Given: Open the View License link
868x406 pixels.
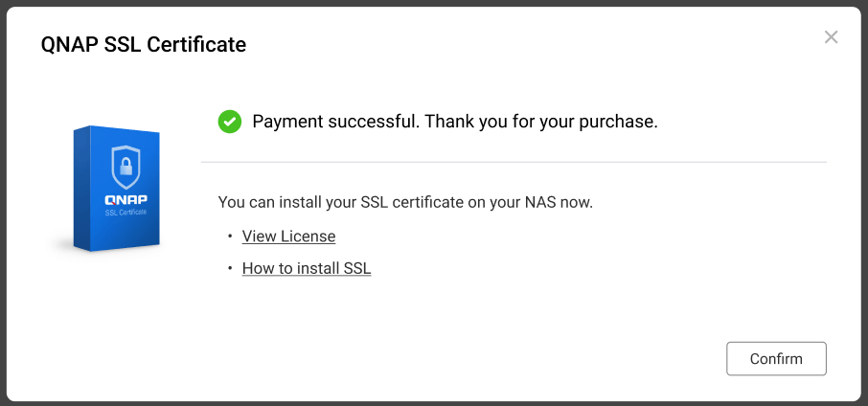Looking at the screenshot, I should (x=288, y=237).
